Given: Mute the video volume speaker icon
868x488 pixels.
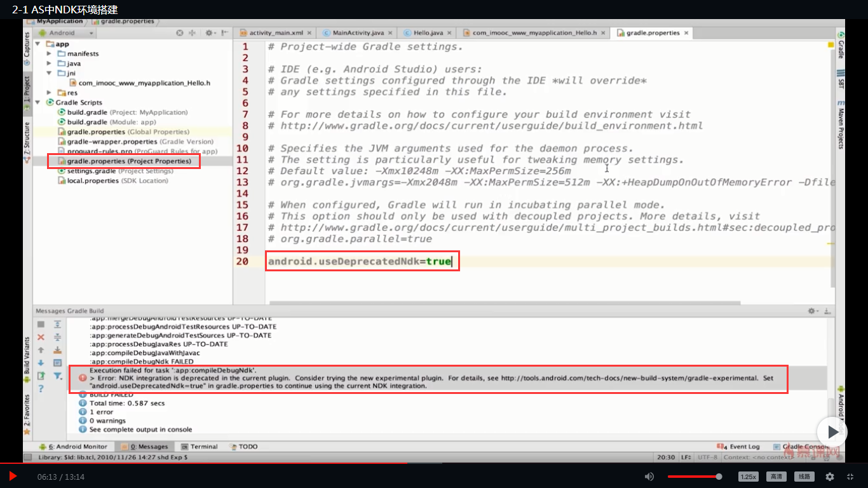Looking at the screenshot, I should coord(649,477).
